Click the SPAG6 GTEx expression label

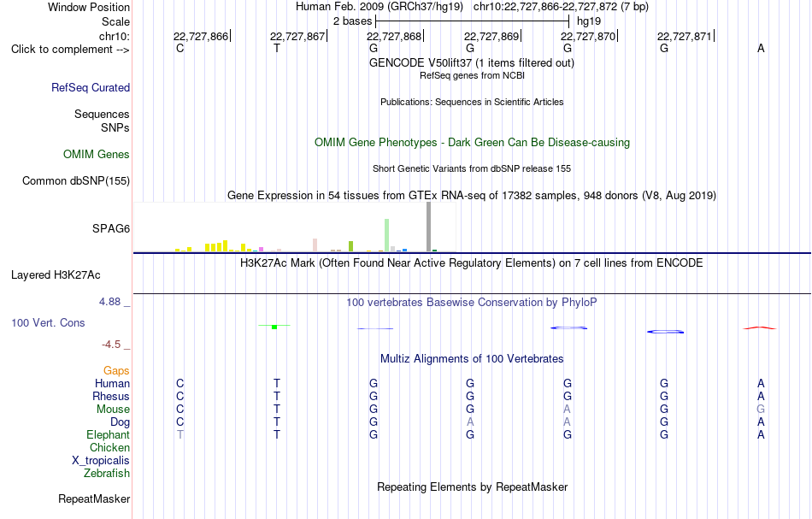[111, 228]
